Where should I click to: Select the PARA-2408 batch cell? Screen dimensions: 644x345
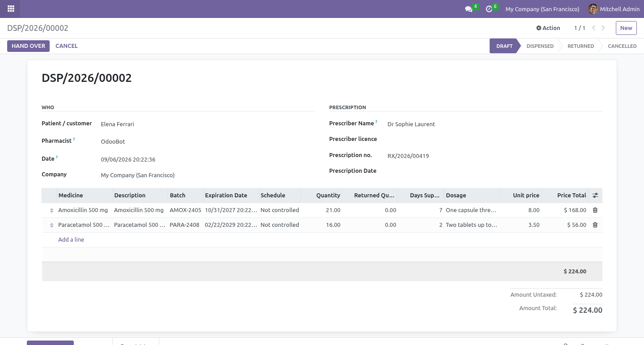(186, 225)
